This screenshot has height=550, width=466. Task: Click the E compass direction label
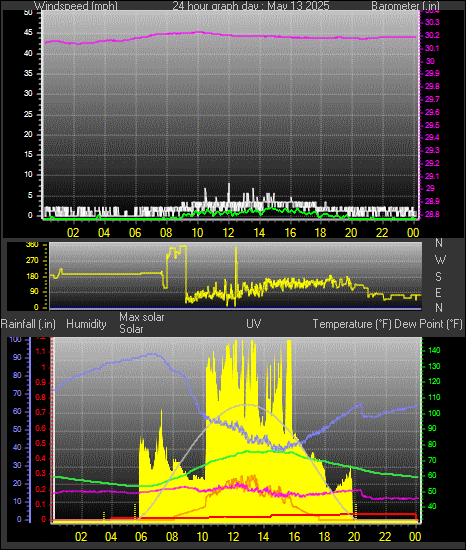coord(438,292)
